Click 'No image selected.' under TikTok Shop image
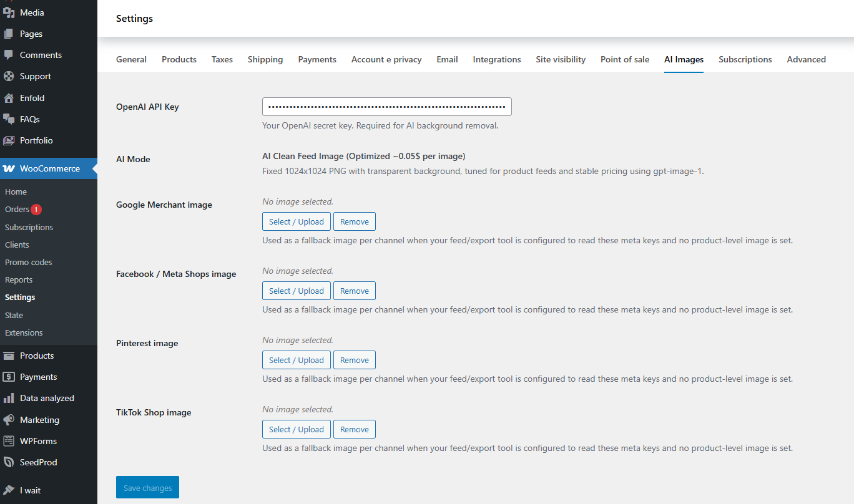The width and height of the screenshot is (854, 504). (x=298, y=409)
